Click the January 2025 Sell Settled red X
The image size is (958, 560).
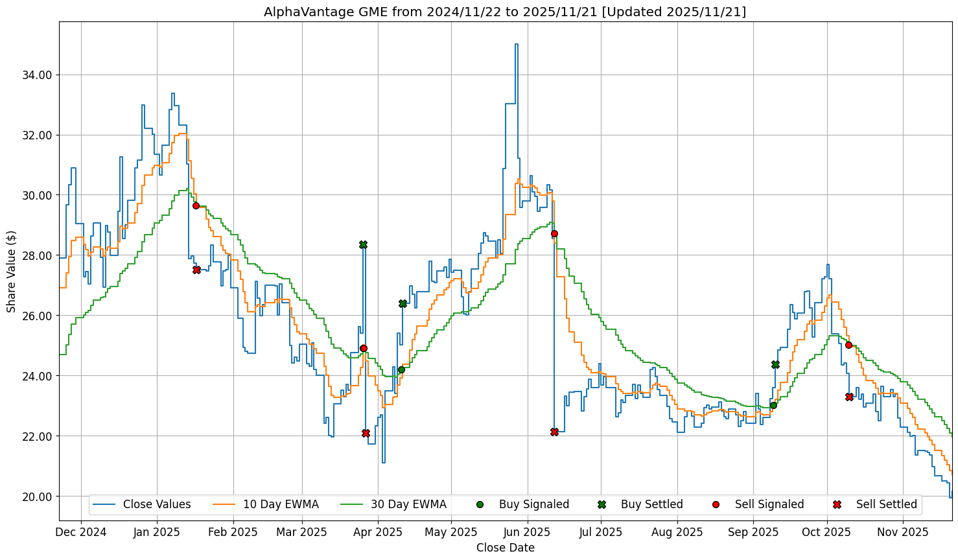[x=196, y=270]
